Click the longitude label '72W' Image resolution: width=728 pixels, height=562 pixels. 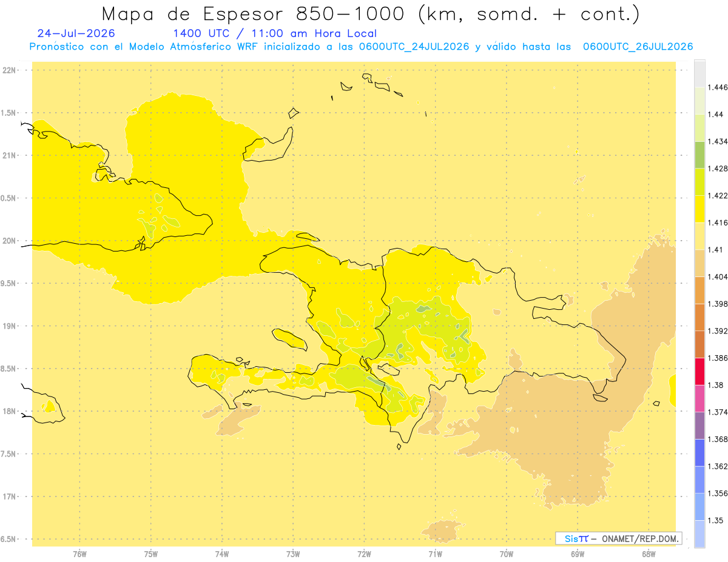(x=365, y=554)
